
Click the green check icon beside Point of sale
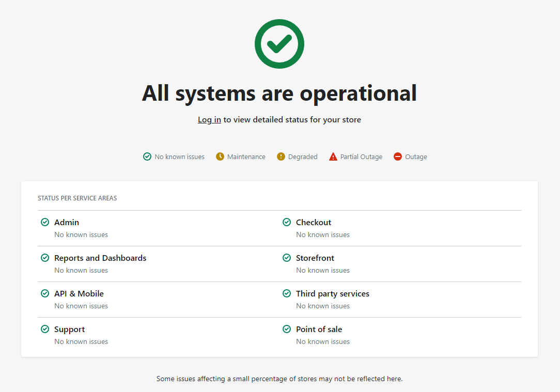click(x=286, y=329)
